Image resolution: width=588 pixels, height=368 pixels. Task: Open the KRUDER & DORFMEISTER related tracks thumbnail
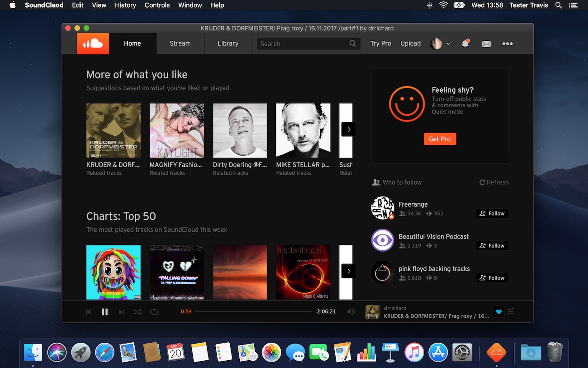[113, 130]
